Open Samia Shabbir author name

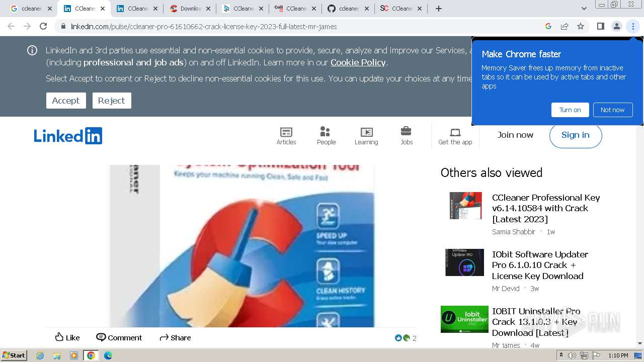[x=514, y=232]
